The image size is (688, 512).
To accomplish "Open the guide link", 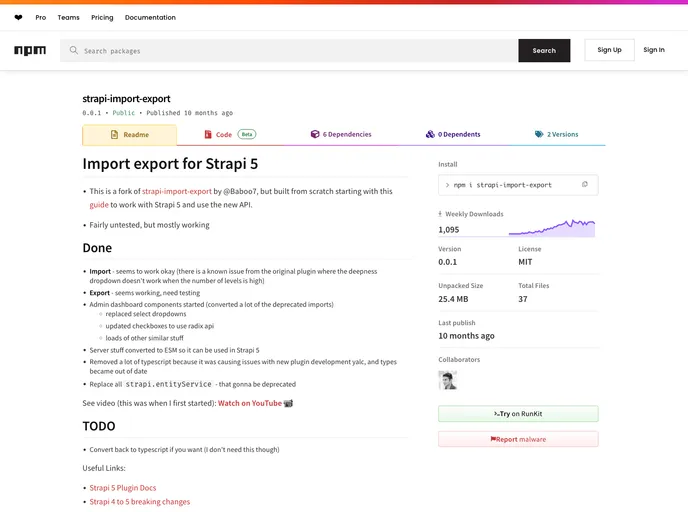I will coord(99,205).
